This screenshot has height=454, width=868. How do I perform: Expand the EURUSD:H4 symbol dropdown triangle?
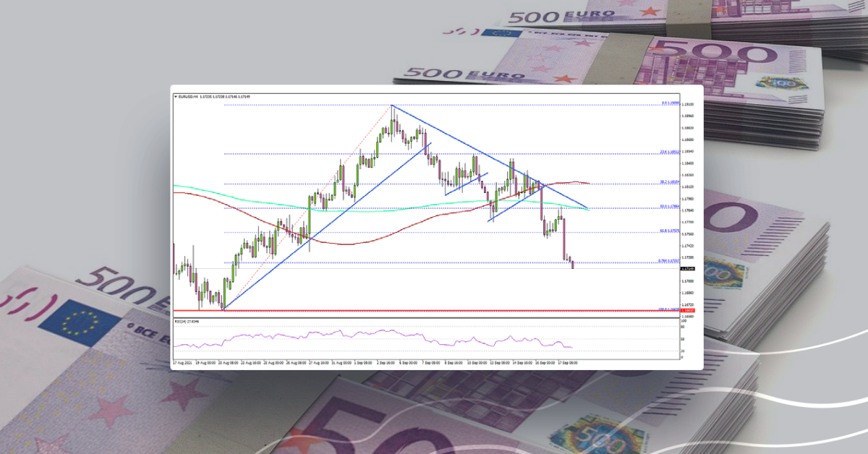[x=176, y=94]
